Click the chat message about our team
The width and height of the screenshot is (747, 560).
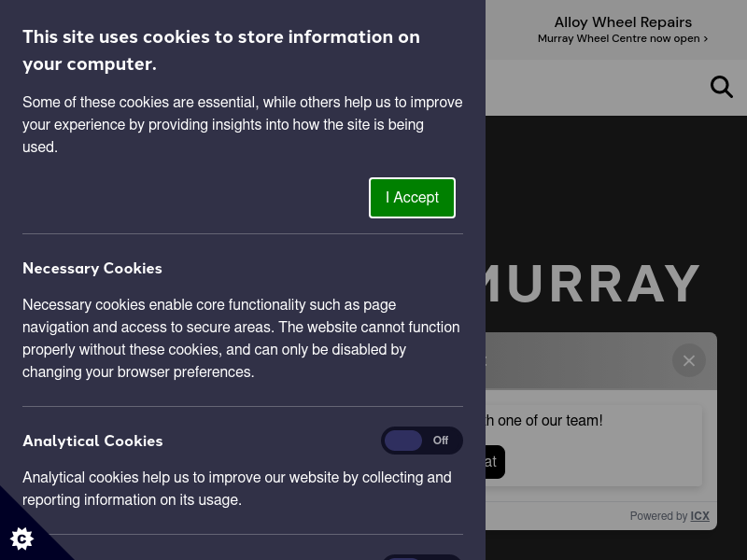click(x=543, y=421)
